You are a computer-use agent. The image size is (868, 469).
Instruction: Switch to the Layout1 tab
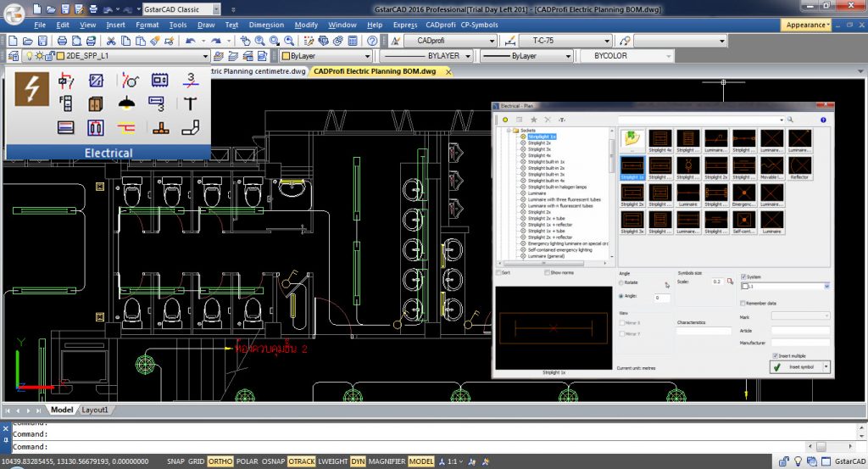coord(95,410)
